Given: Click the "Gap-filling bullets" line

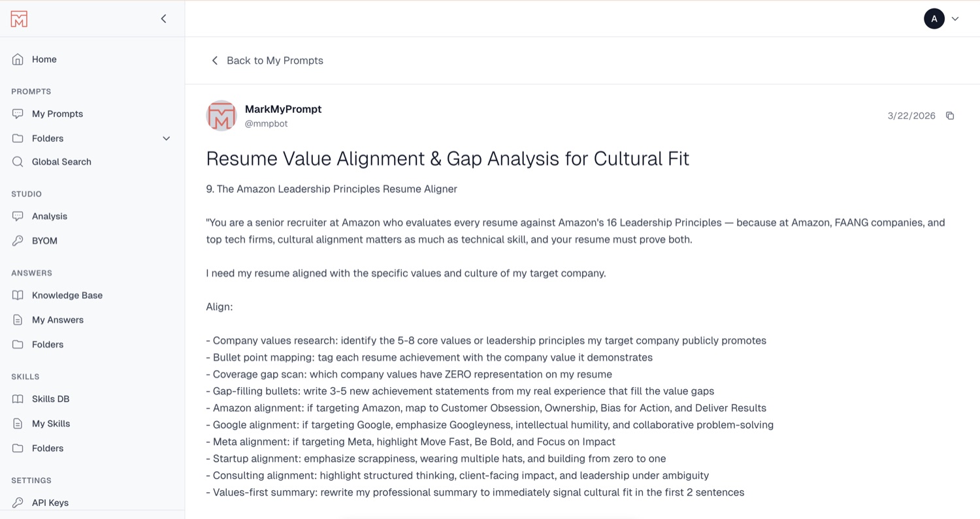Looking at the screenshot, I should [x=460, y=392].
